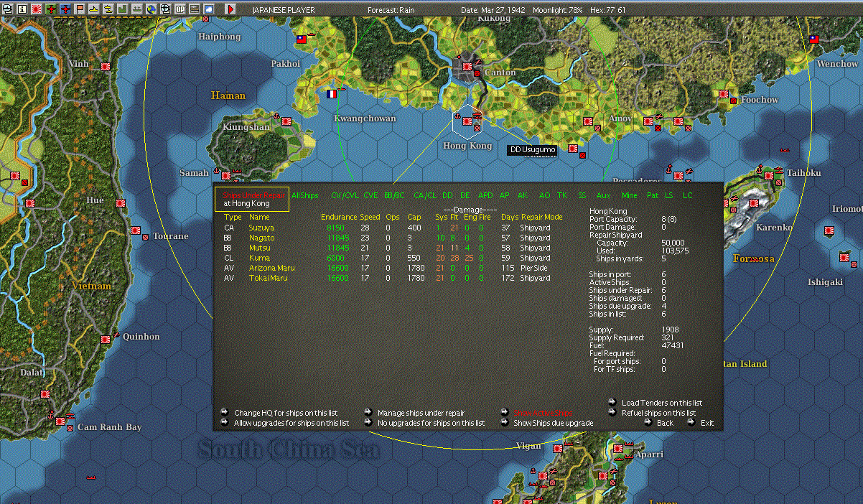Open ship Arizona Maru from the list
This screenshot has height=504, width=863.
(x=271, y=268)
